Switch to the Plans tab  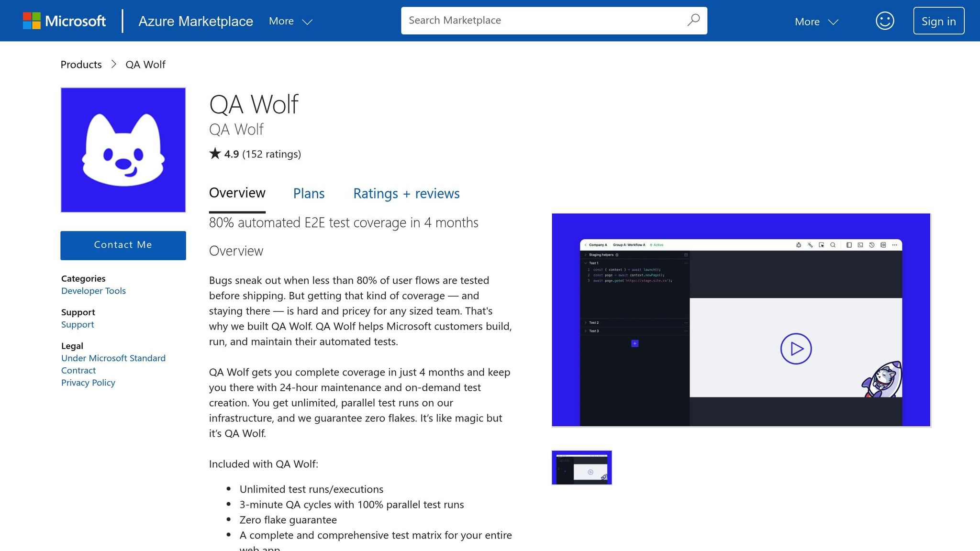tap(309, 193)
